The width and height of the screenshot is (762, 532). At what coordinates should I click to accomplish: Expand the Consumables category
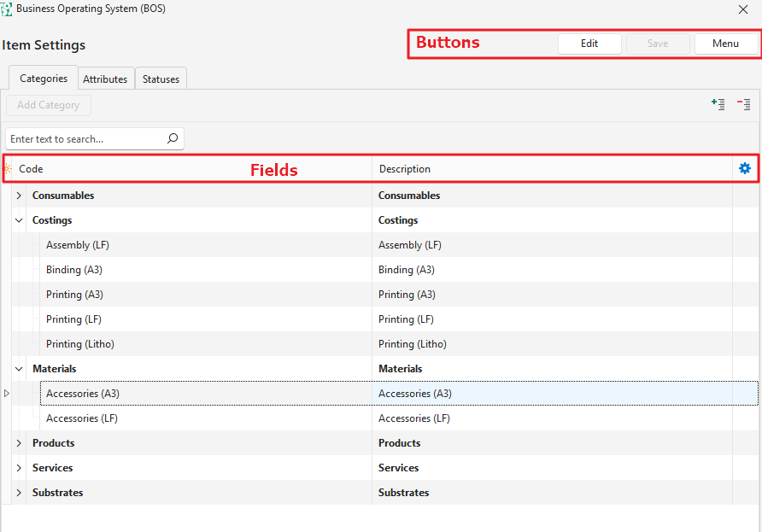point(19,196)
